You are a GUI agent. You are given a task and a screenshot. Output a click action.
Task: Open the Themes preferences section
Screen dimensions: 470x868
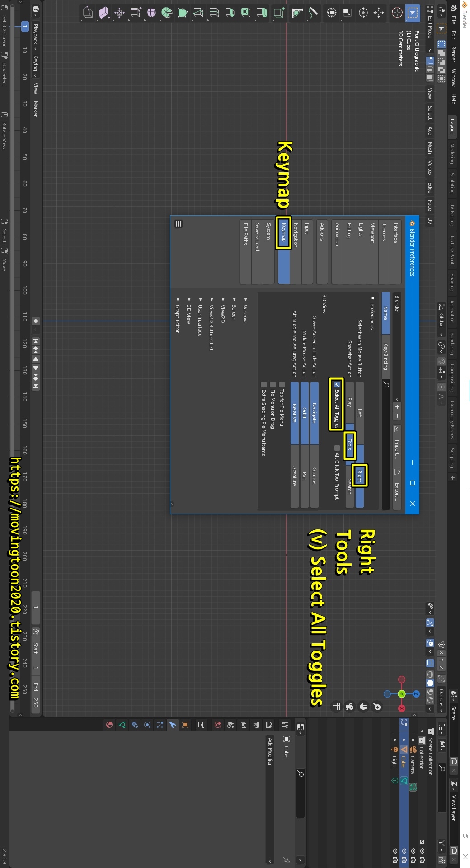coord(385,251)
